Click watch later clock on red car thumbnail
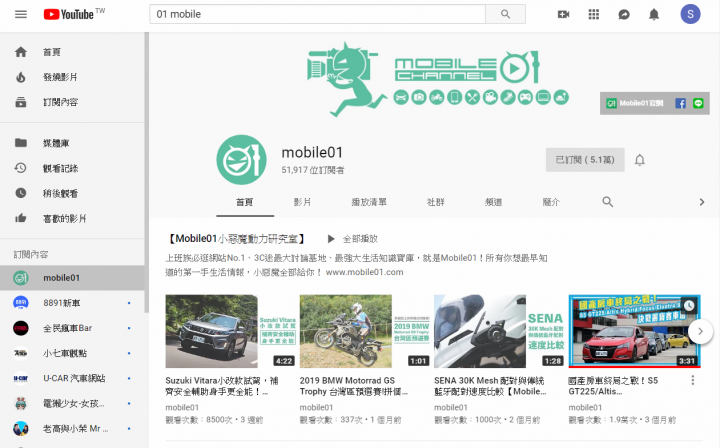Screen dimensions: 720x448 (x=689, y=306)
